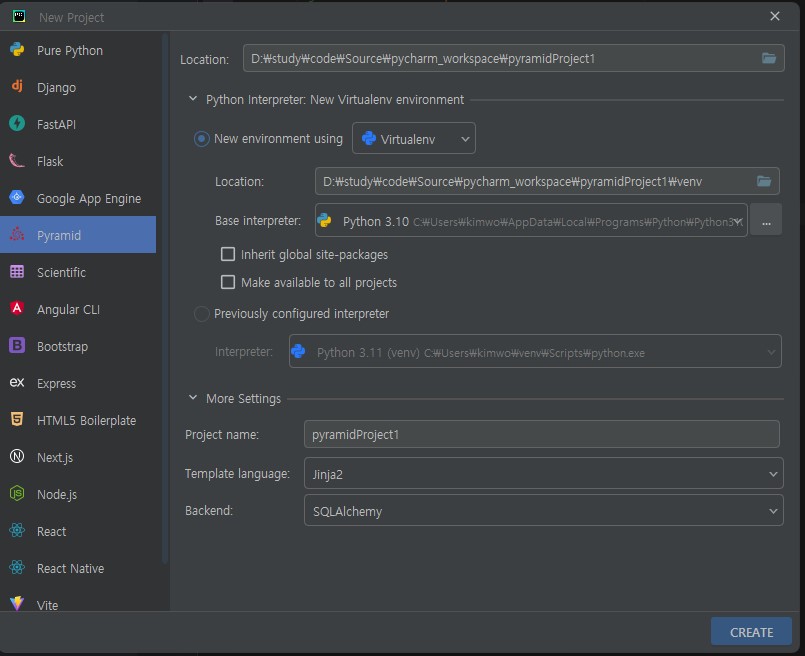The height and width of the screenshot is (656, 805).
Task: Choose React Native from project types
Action: tap(70, 568)
